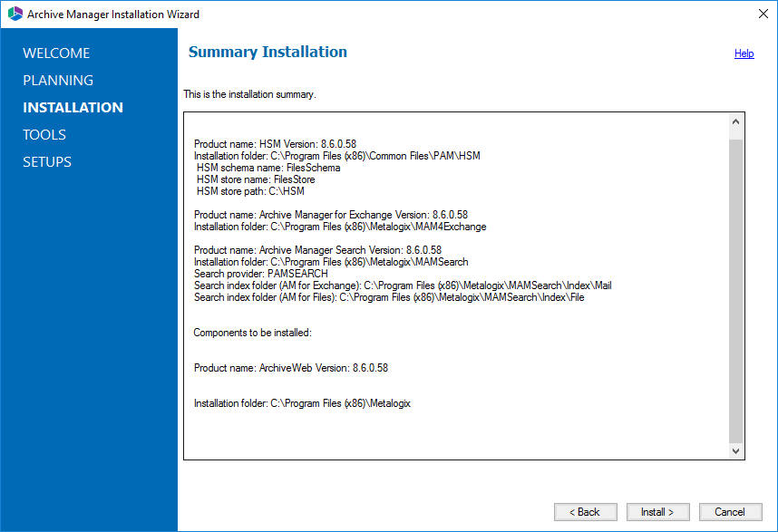Start installation with the Install button
Viewport: 778px width, 532px height.
click(x=658, y=512)
